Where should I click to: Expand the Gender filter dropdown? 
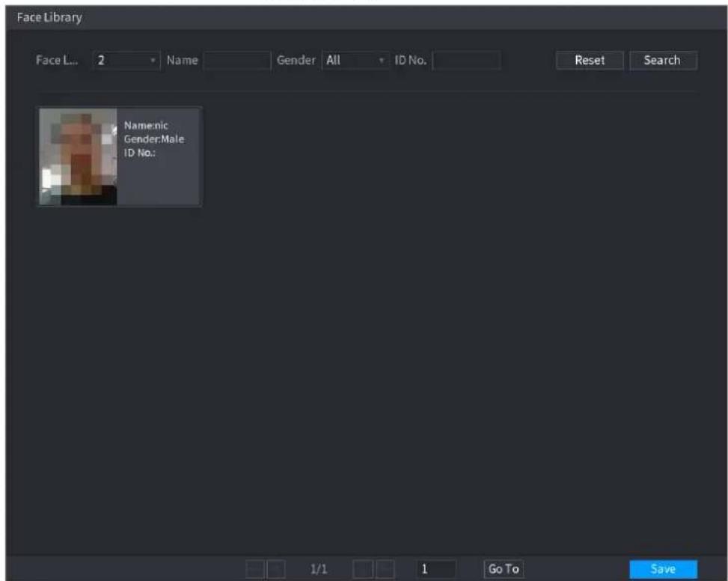pos(355,61)
